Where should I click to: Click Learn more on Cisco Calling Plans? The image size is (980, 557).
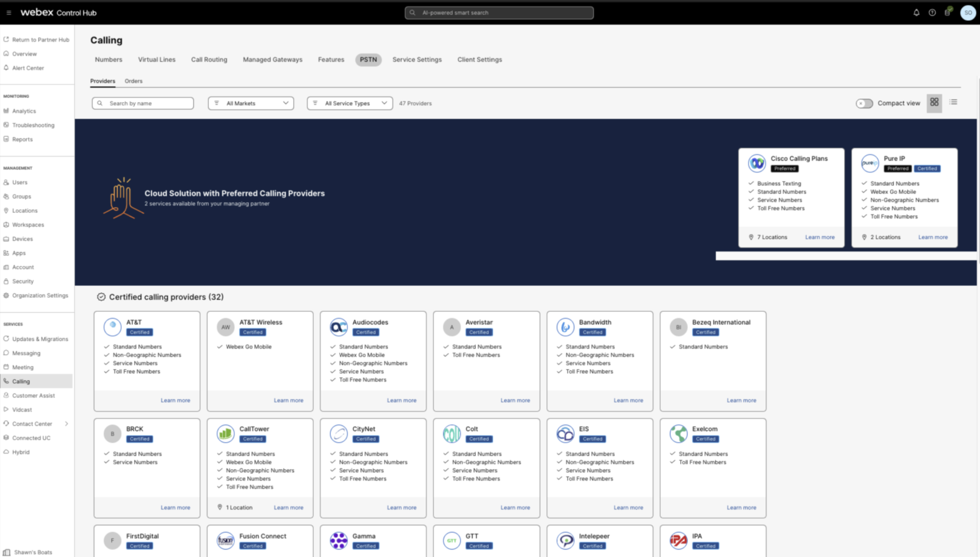(819, 237)
